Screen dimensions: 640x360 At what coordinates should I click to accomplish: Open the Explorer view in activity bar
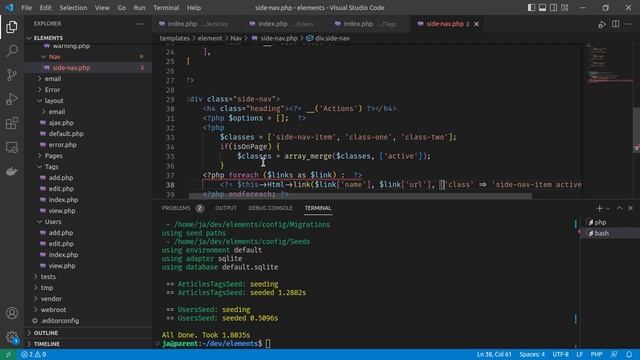point(12,27)
